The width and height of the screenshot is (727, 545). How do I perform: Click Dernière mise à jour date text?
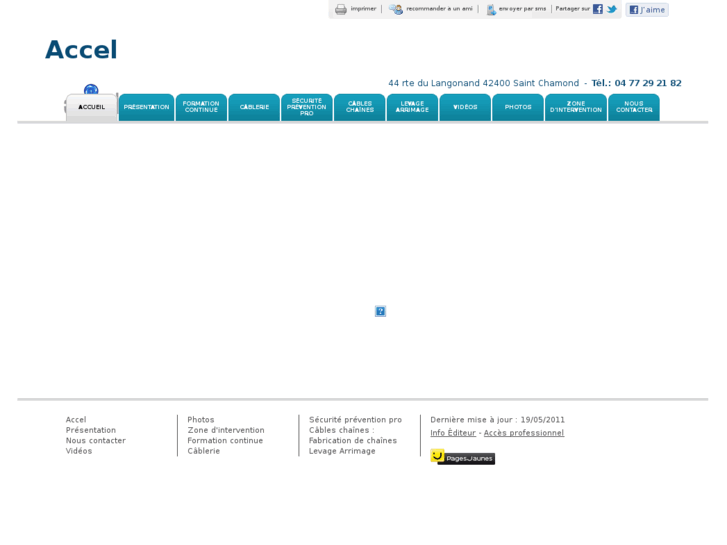pos(497,420)
